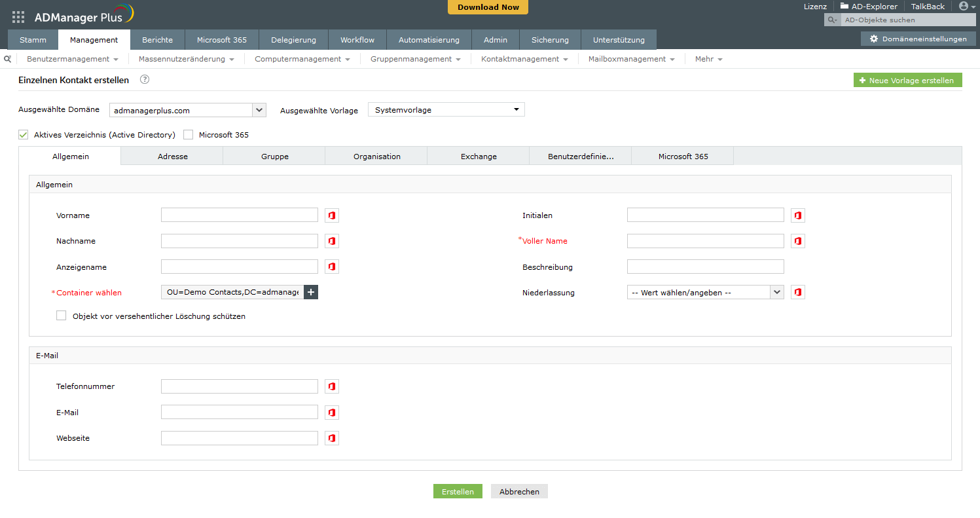Switch to the Gruppe form tab
Screen dimensions: 980x518
point(275,157)
